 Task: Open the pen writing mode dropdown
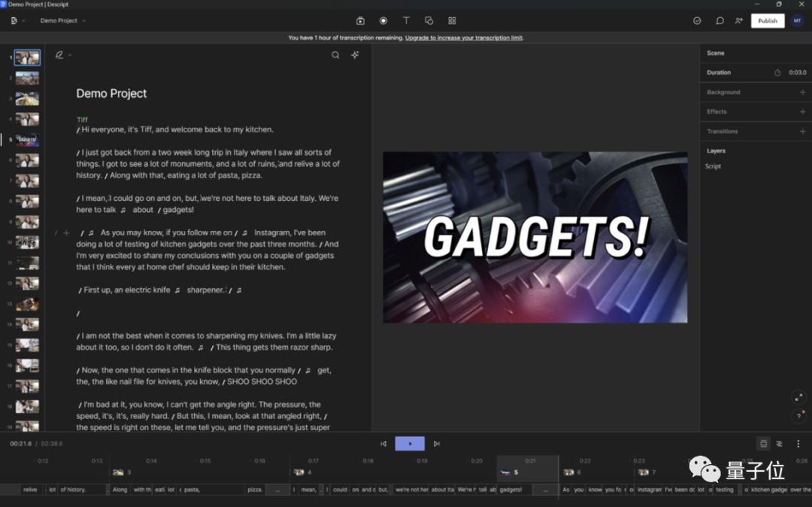point(63,55)
